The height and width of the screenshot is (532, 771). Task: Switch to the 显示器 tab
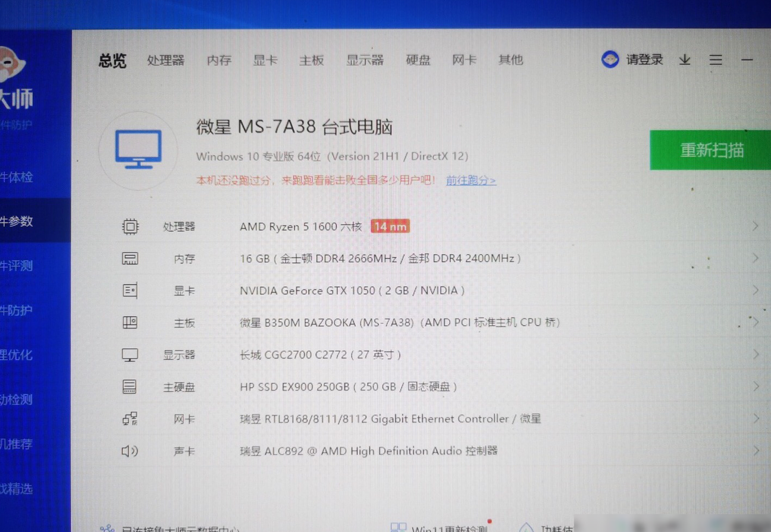pos(365,60)
